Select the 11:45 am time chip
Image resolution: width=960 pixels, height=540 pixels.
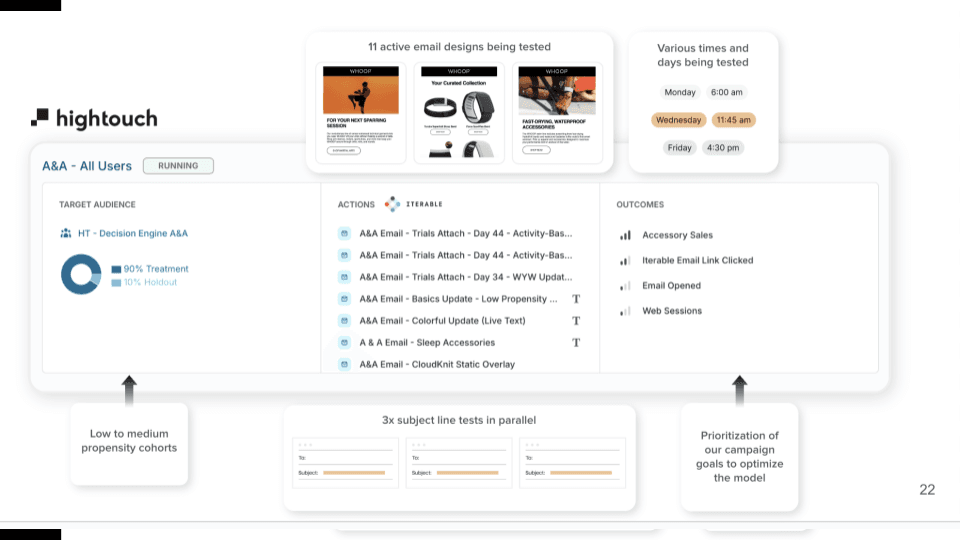tap(733, 120)
